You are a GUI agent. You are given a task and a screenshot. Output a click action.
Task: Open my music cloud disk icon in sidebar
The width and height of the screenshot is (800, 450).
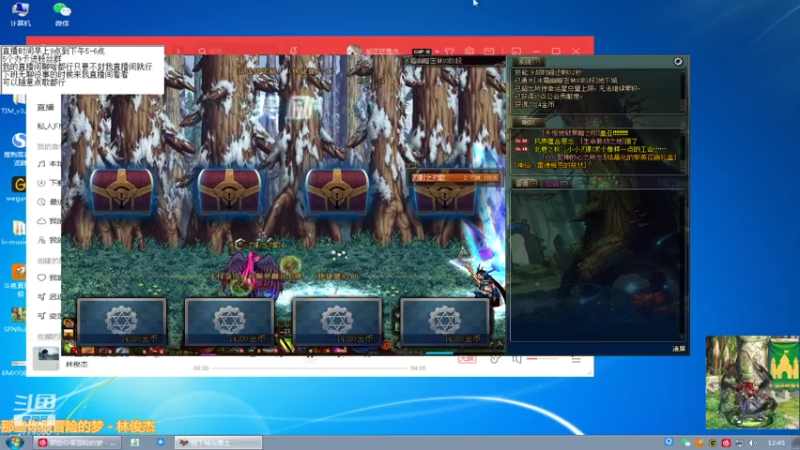[41, 221]
